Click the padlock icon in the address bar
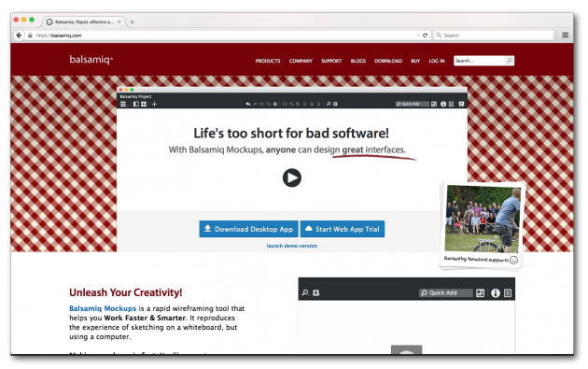This screenshot has height=369, width=588. pyautogui.click(x=30, y=35)
